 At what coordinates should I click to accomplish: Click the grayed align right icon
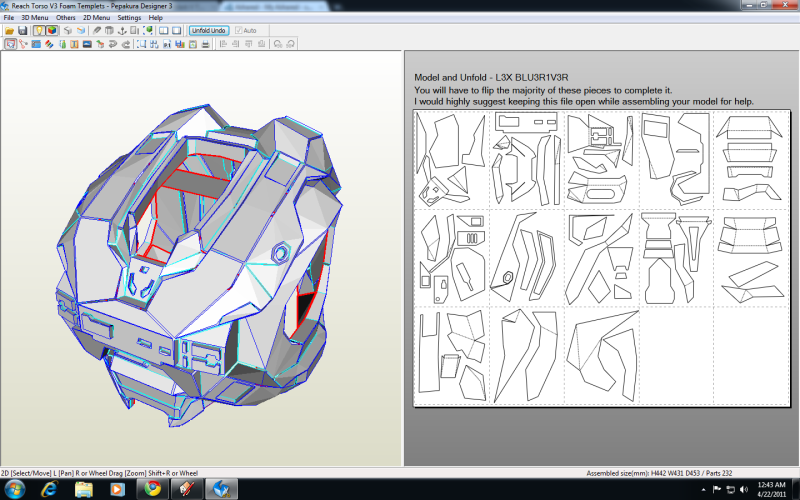pyautogui.click(x=236, y=44)
